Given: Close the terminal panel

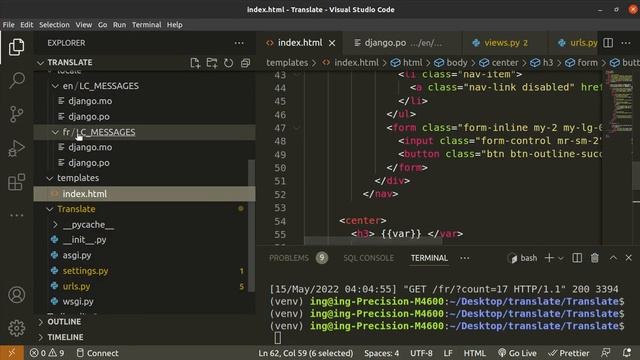Looking at the screenshot, I should 629,258.
